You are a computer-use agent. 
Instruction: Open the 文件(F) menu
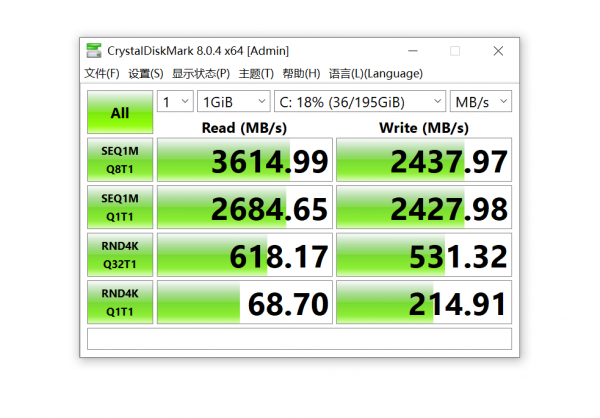tap(102, 74)
